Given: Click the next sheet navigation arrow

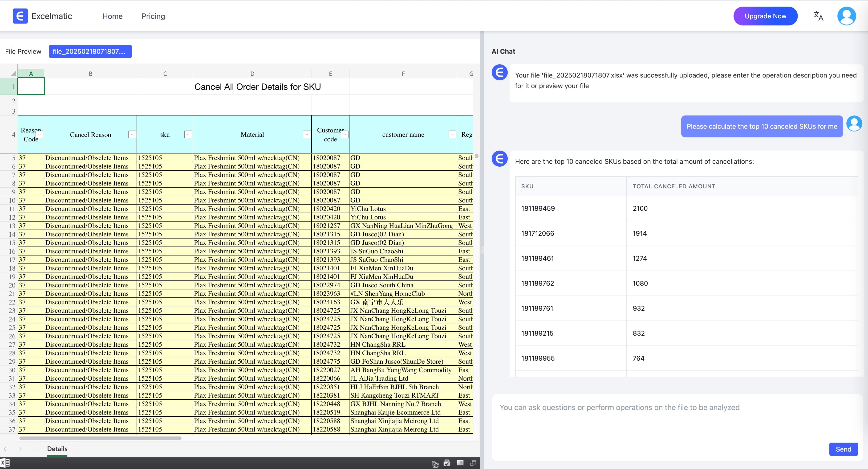Looking at the screenshot, I should (x=20, y=449).
